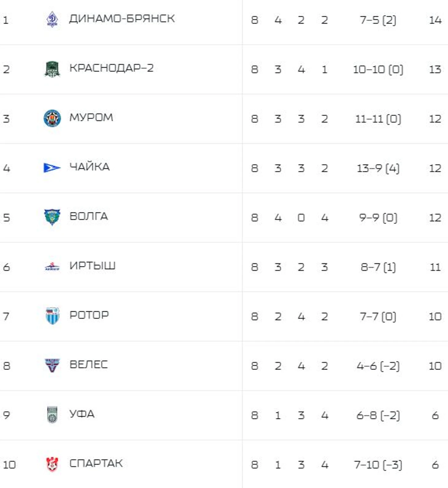Open the ЧАЙКА team link
This screenshot has width=448, height=488.
(89, 167)
